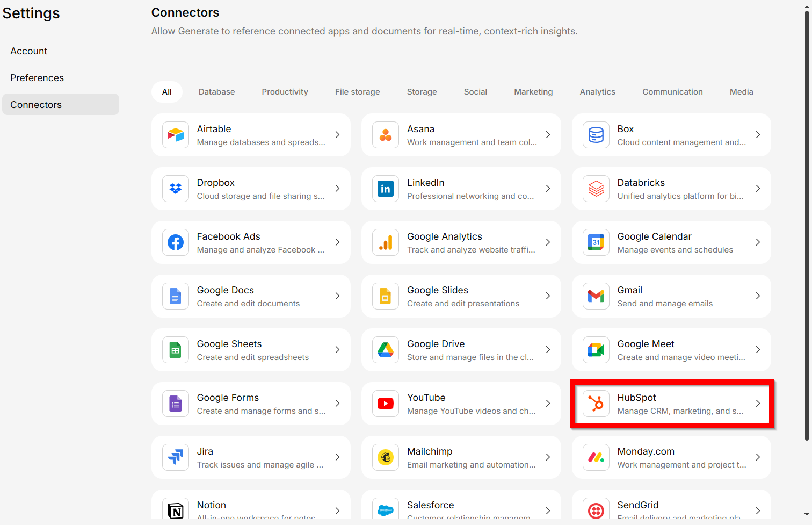The image size is (812, 525).
Task: Click the LinkedIn logo icon
Action: point(386,189)
